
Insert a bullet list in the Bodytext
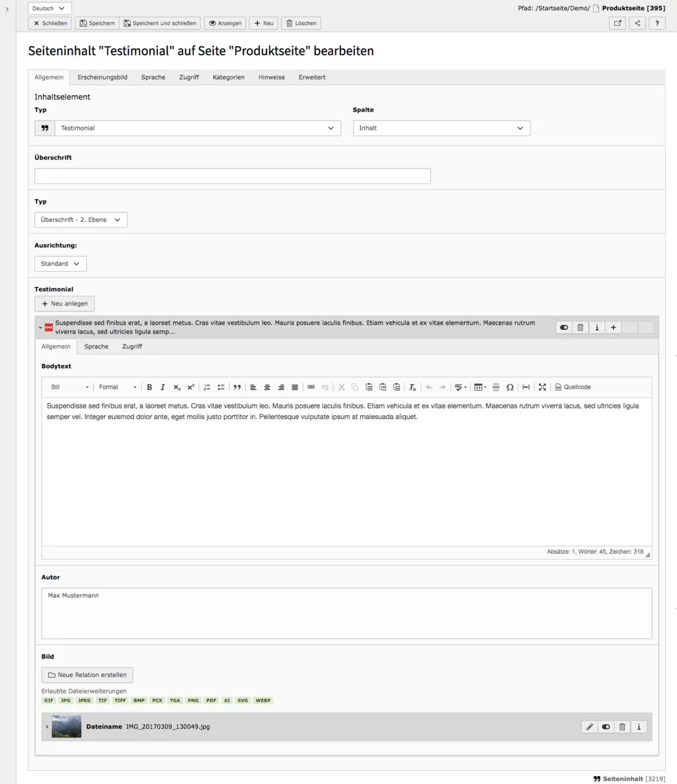(x=222, y=387)
